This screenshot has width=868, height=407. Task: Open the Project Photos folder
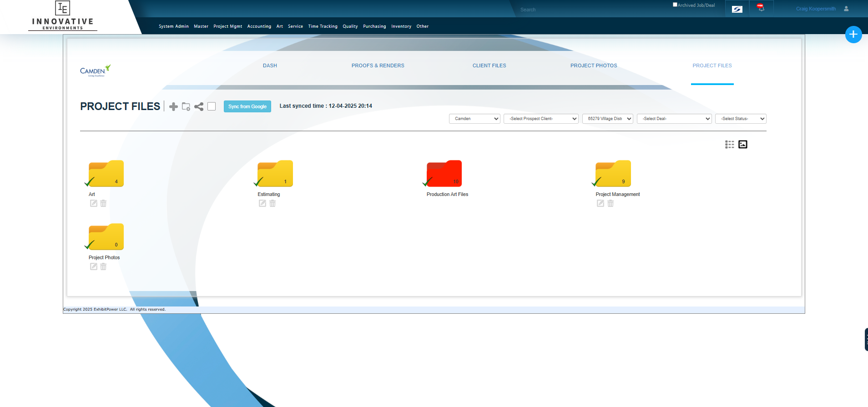click(106, 236)
